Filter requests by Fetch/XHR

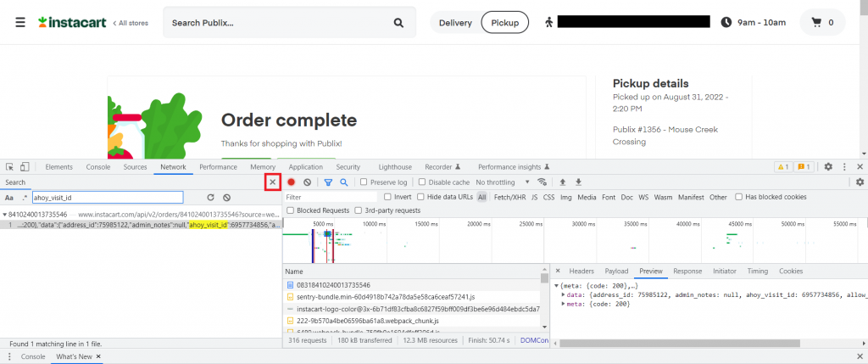point(509,197)
